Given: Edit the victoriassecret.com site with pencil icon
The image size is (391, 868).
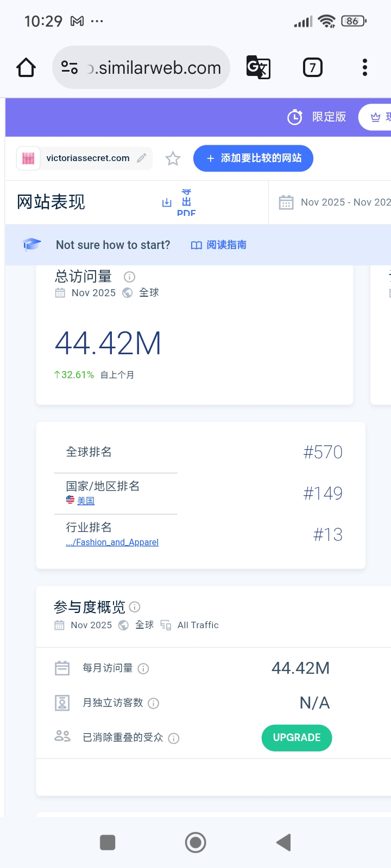Looking at the screenshot, I should tap(142, 158).
